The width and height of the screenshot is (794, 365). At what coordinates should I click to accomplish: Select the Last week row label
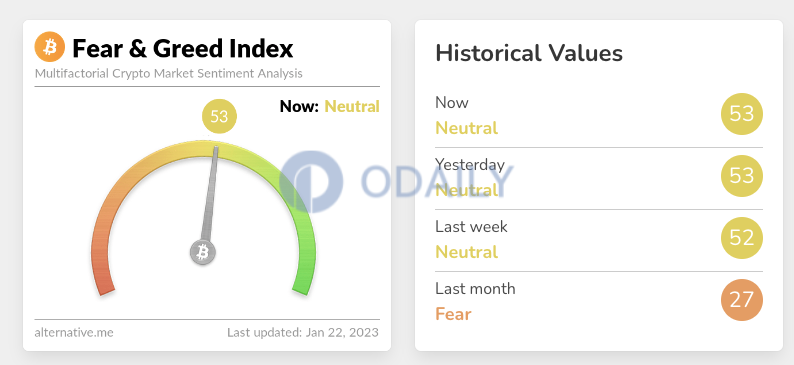coord(471,226)
